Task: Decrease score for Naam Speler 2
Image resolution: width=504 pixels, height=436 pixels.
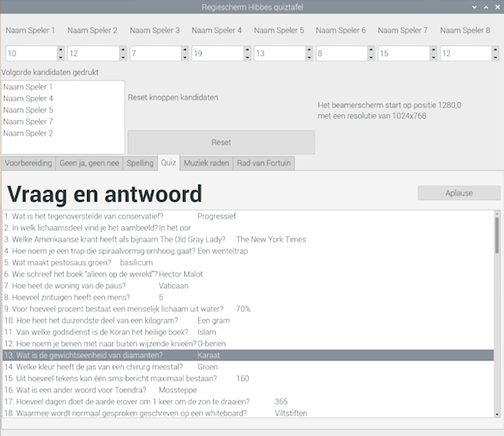Action: click(x=122, y=57)
